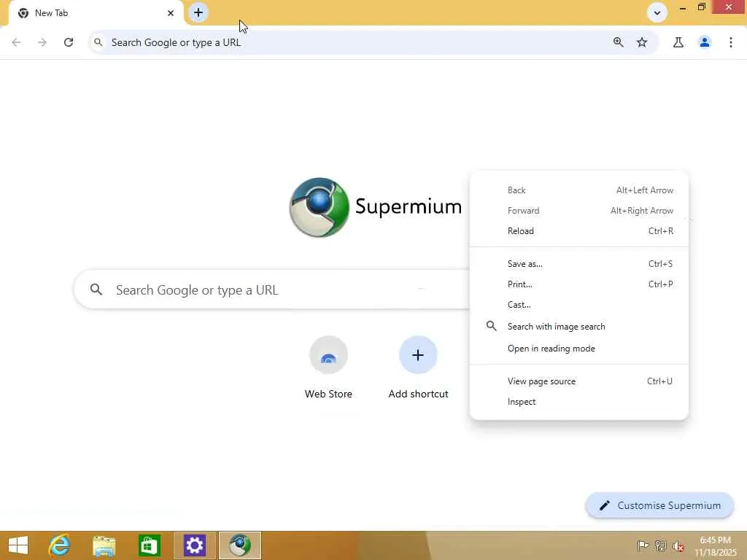The width and height of the screenshot is (747, 560).
Task: Open PC settings gear in taskbar
Action: tap(195, 545)
